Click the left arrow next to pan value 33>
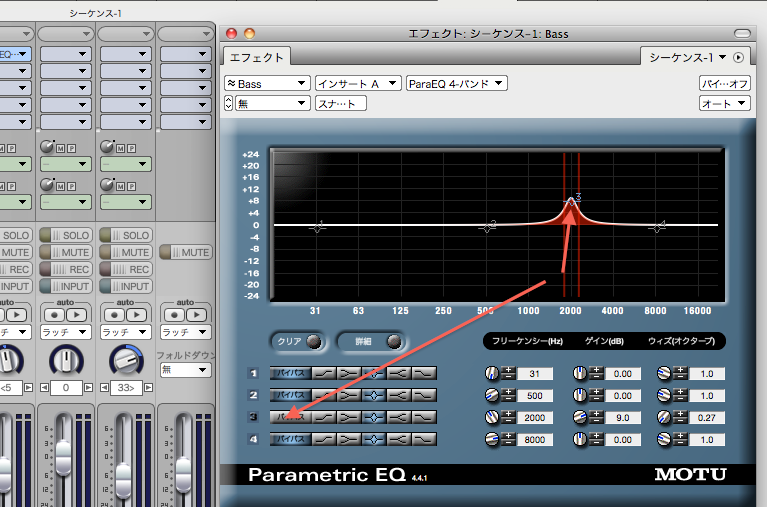The height and width of the screenshot is (507, 767). tap(104, 388)
